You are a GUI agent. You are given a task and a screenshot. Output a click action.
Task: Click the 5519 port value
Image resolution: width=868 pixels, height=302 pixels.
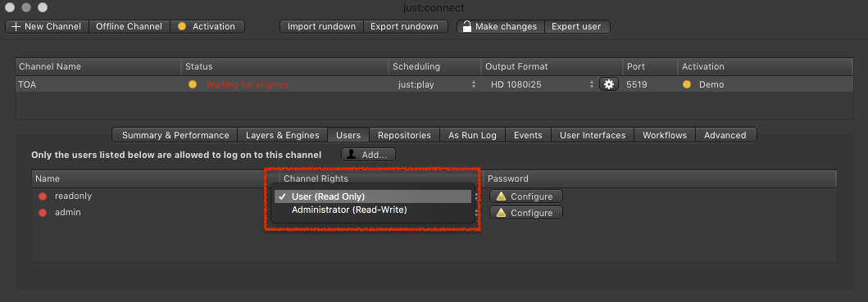coord(637,84)
